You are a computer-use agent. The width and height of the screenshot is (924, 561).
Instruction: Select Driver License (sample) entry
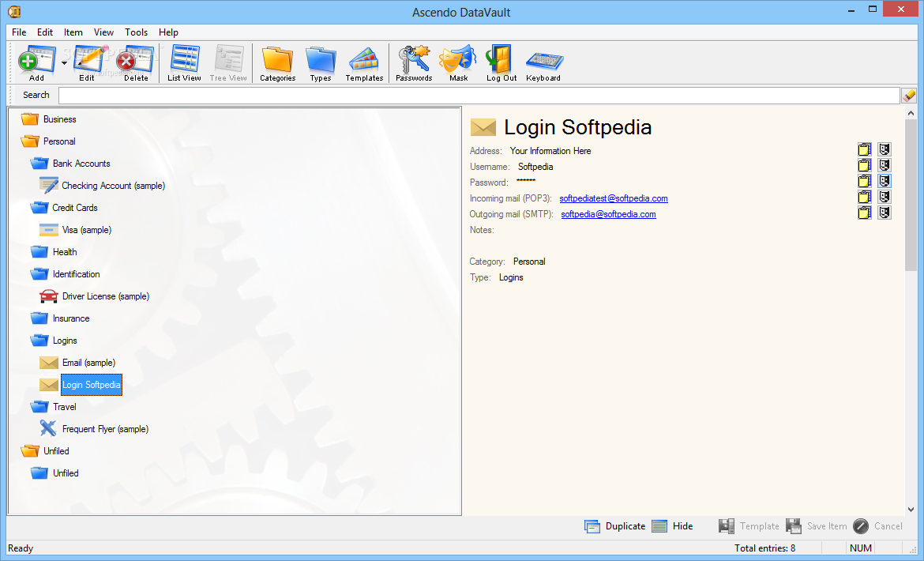94,296
